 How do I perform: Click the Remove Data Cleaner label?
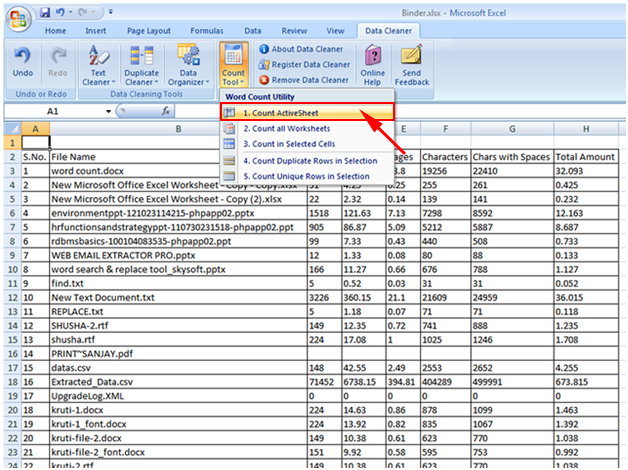click(x=310, y=80)
